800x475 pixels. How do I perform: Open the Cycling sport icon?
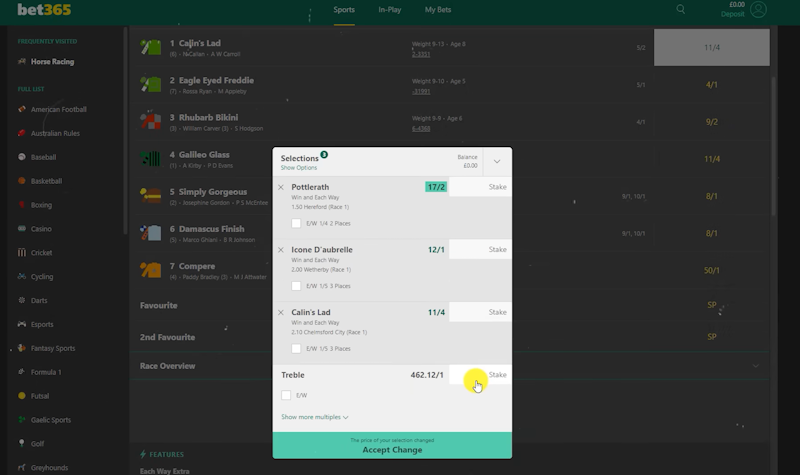22,276
